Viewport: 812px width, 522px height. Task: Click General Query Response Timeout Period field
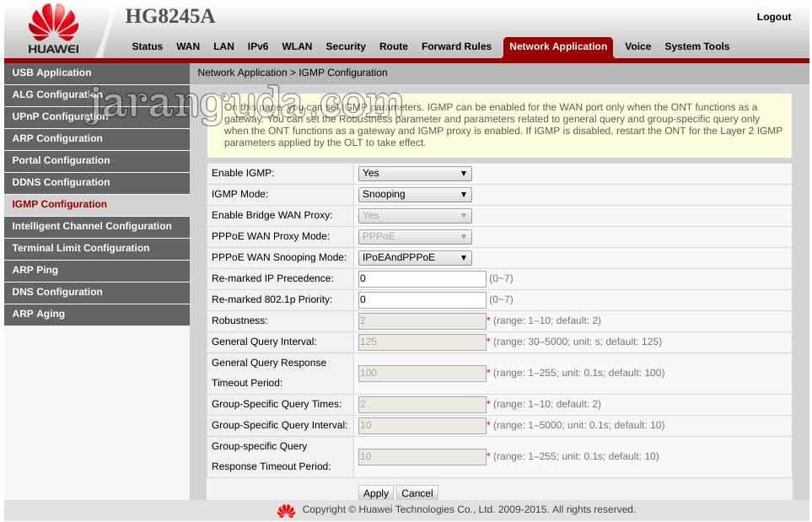click(422, 374)
